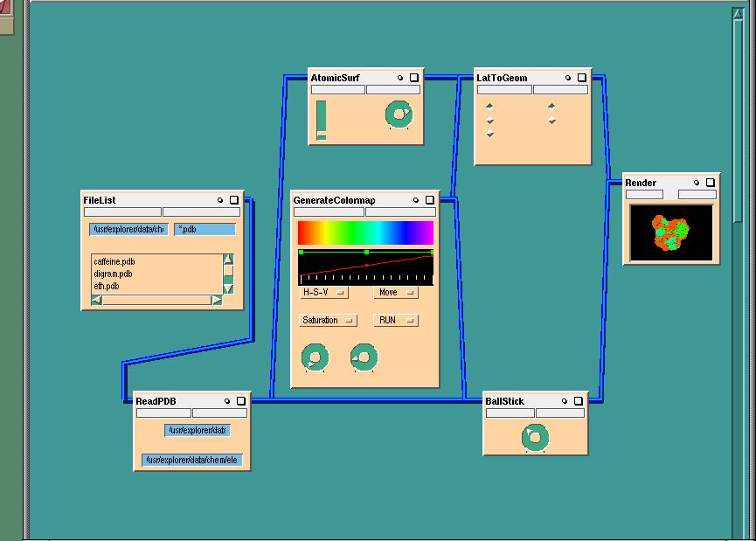Select caffeine.pdb in the FileList
756x541 pixels.
(x=114, y=261)
